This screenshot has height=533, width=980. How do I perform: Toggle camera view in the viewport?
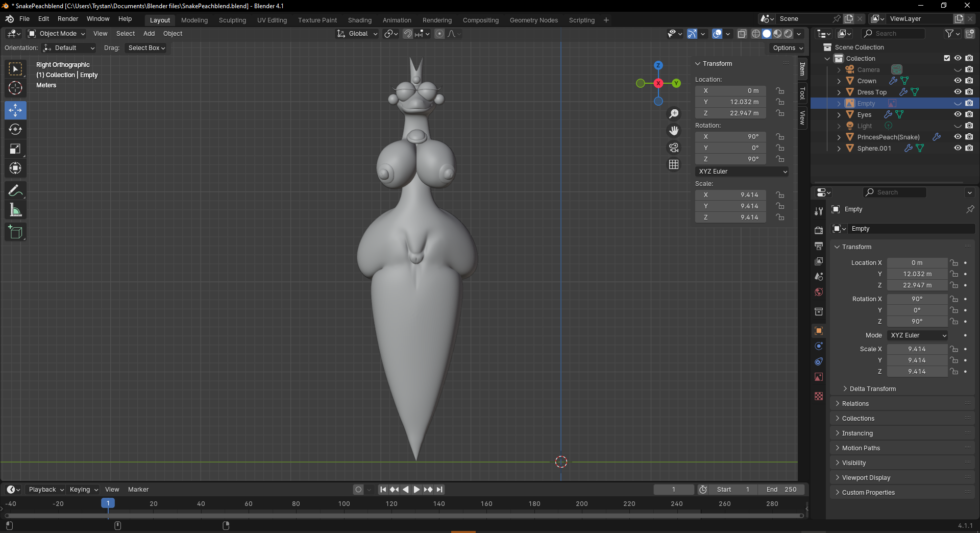(x=674, y=148)
